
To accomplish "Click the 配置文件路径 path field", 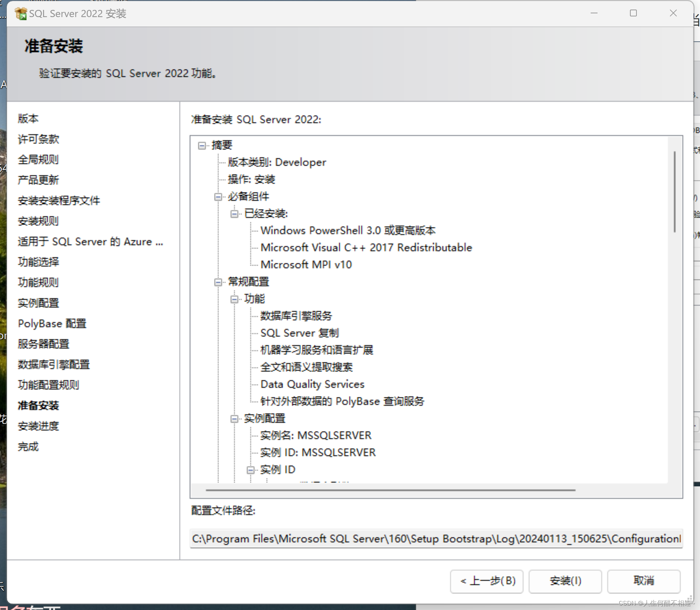I will [436, 539].
